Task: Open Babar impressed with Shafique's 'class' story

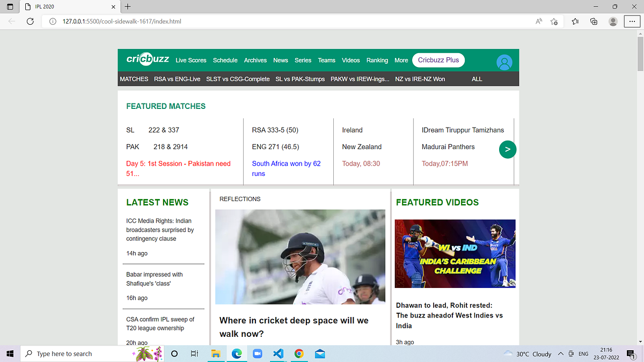Action: tap(155, 279)
